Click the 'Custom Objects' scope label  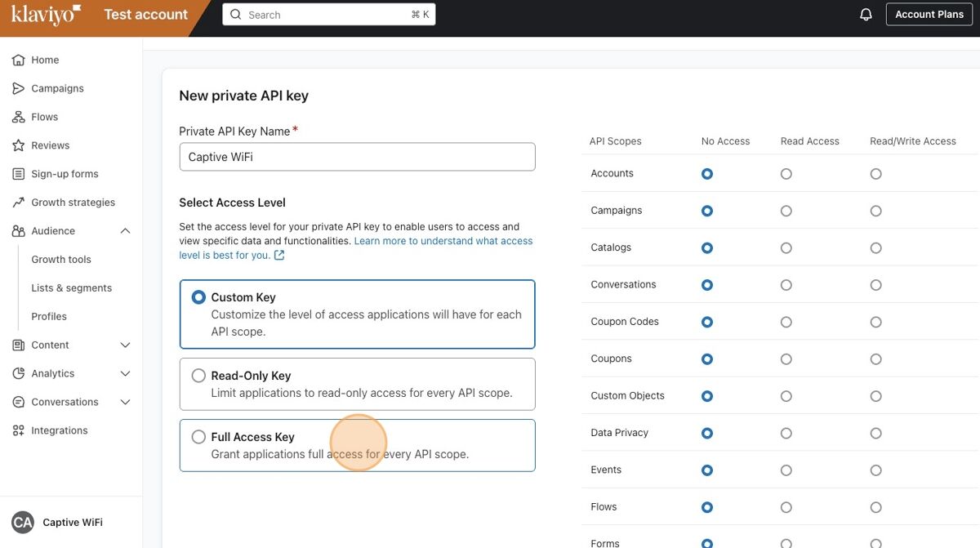tap(627, 396)
